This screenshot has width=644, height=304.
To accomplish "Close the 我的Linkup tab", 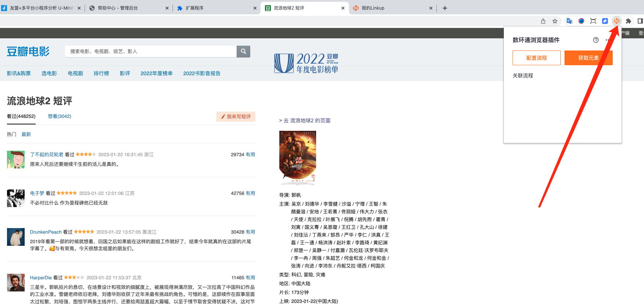I will click(x=431, y=8).
